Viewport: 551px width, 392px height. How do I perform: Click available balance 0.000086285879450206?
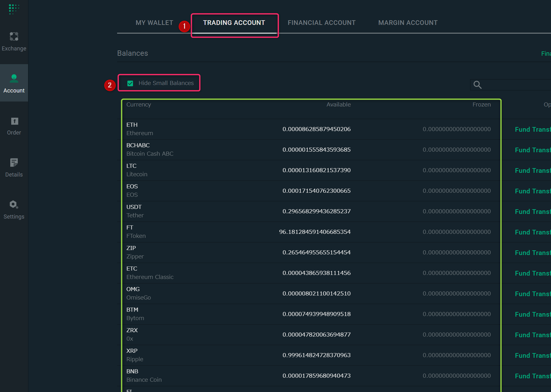(316, 129)
